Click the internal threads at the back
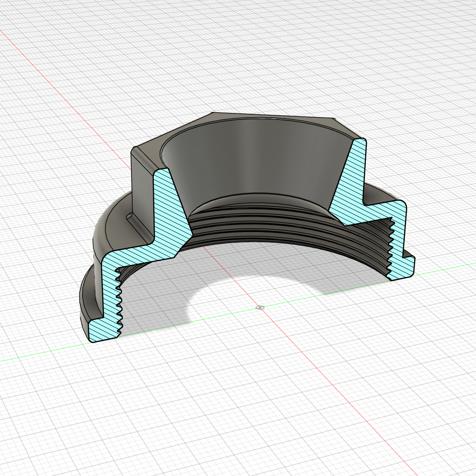 pos(279,223)
